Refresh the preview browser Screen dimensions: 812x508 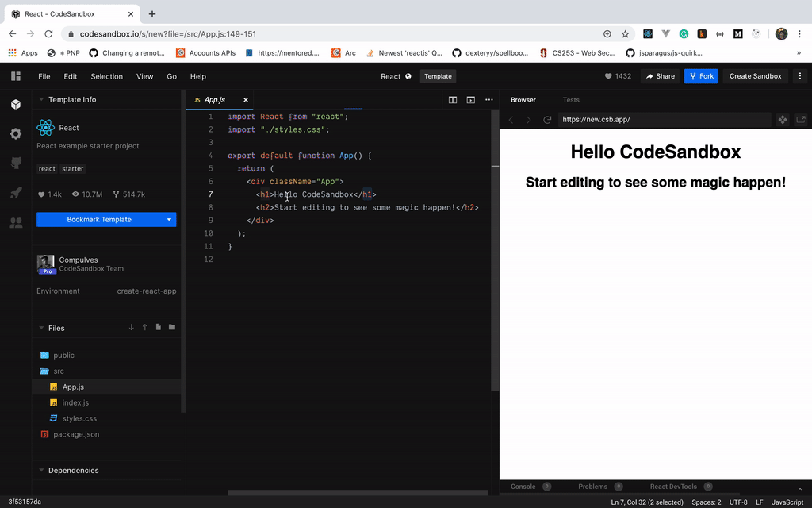coord(547,120)
